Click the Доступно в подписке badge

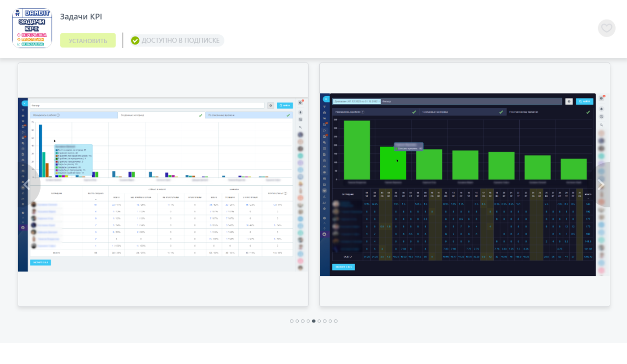177,41
